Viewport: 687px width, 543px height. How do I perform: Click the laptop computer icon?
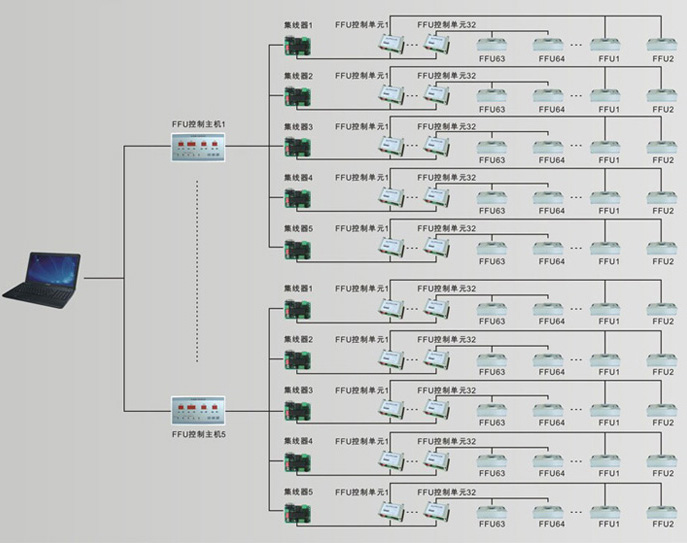coord(42,280)
